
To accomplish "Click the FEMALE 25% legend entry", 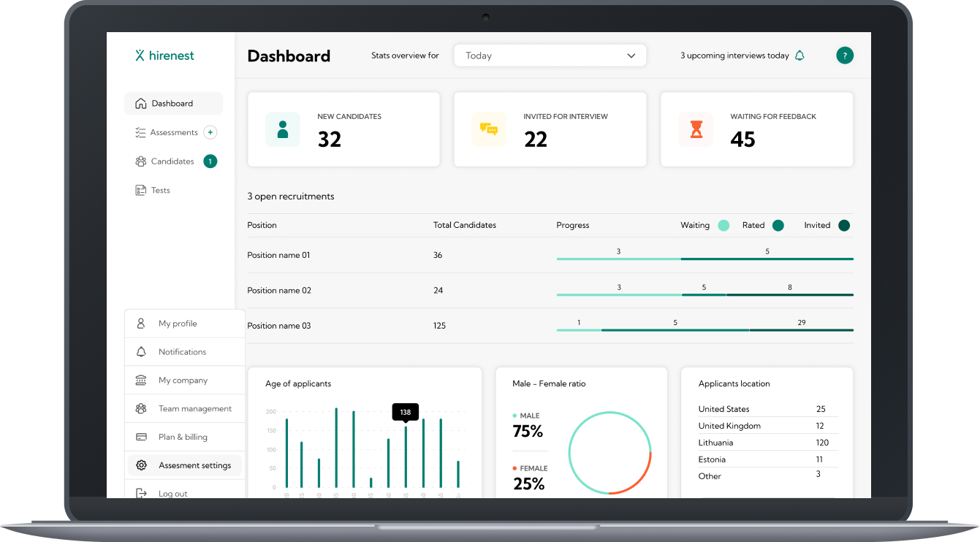I will 530,478.
